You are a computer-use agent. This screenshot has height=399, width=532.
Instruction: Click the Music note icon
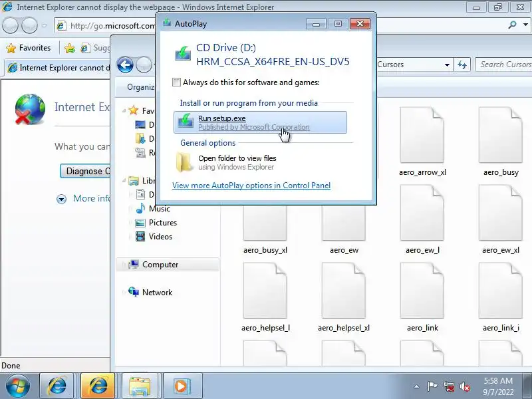tap(140, 208)
